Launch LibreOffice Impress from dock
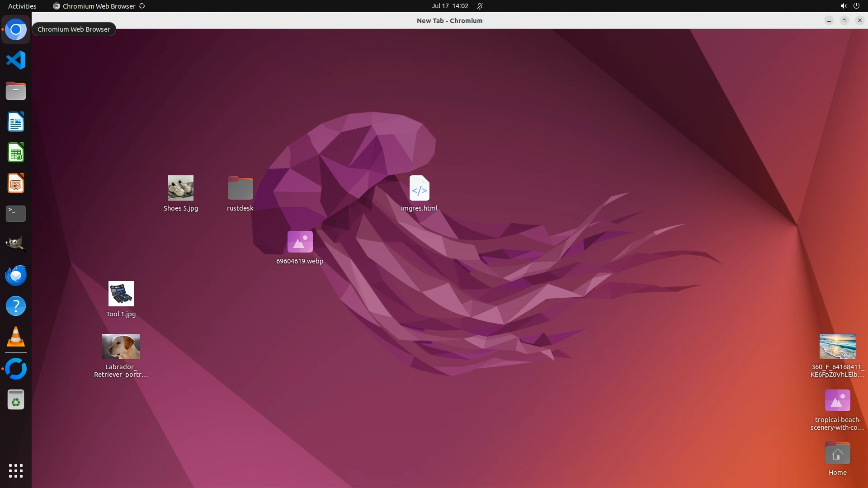 click(16, 183)
